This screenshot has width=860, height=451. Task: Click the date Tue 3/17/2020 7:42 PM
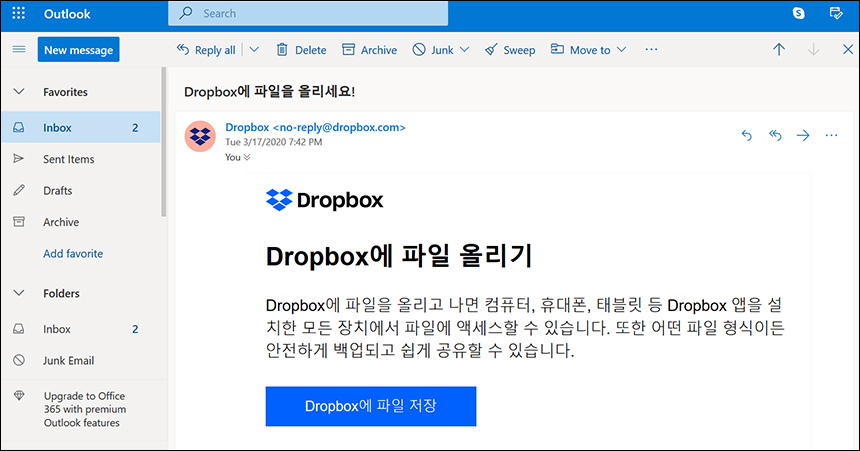click(274, 142)
